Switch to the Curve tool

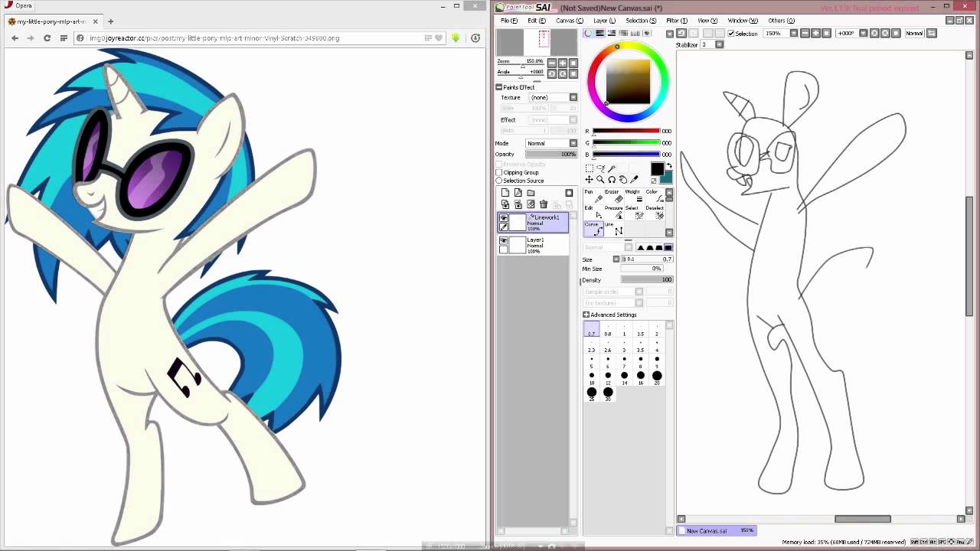tap(593, 229)
